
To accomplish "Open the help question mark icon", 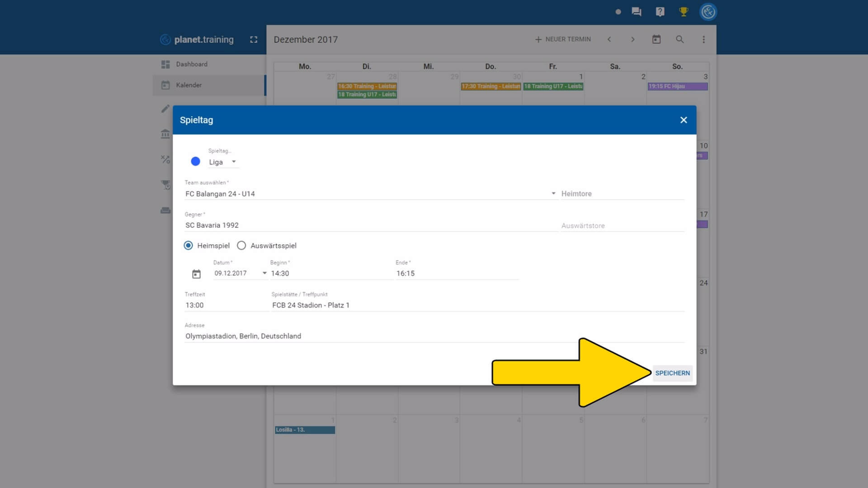I will (660, 12).
